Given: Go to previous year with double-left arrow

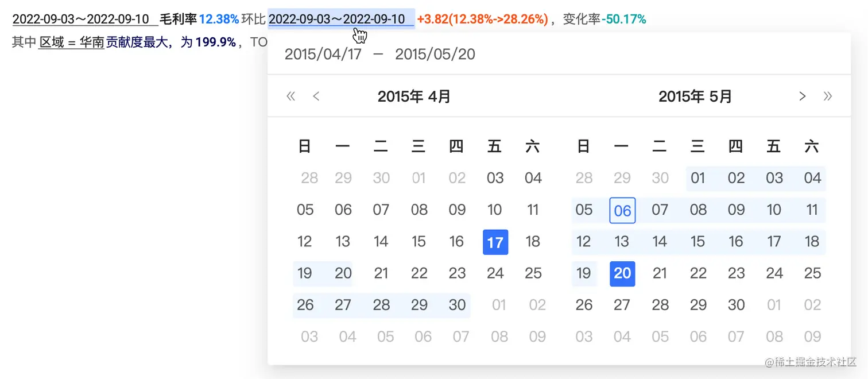Looking at the screenshot, I should pos(290,96).
